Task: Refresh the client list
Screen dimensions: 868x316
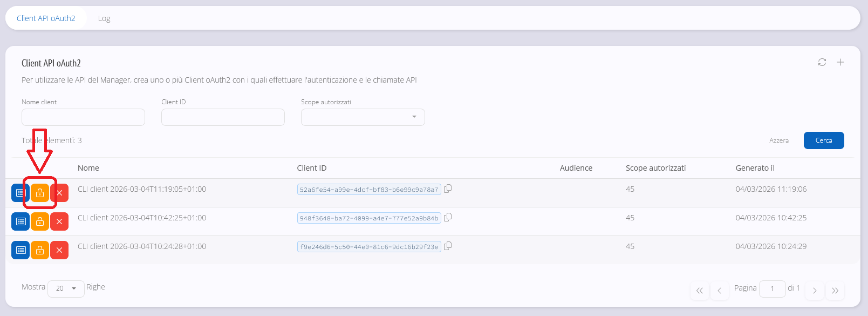Action: click(x=822, y=62)
